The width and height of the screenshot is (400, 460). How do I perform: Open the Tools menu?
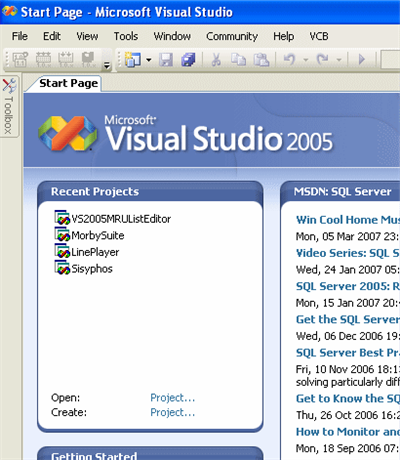coord(126,36)
